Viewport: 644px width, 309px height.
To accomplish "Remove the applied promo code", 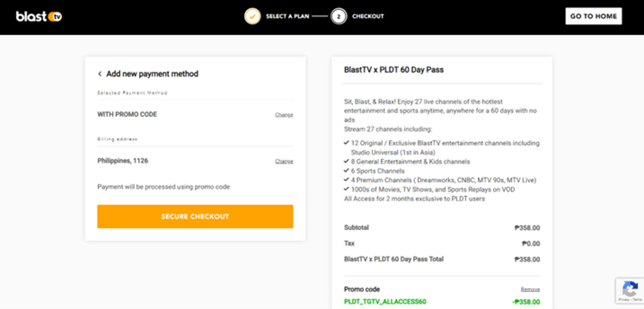I will [x=530, y=290].
